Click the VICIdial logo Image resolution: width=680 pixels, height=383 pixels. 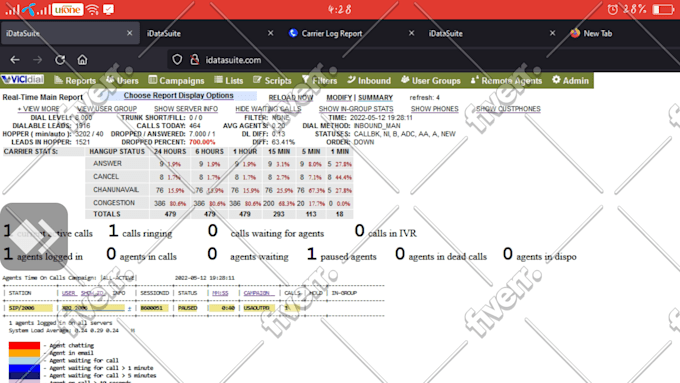click(23, 80)
